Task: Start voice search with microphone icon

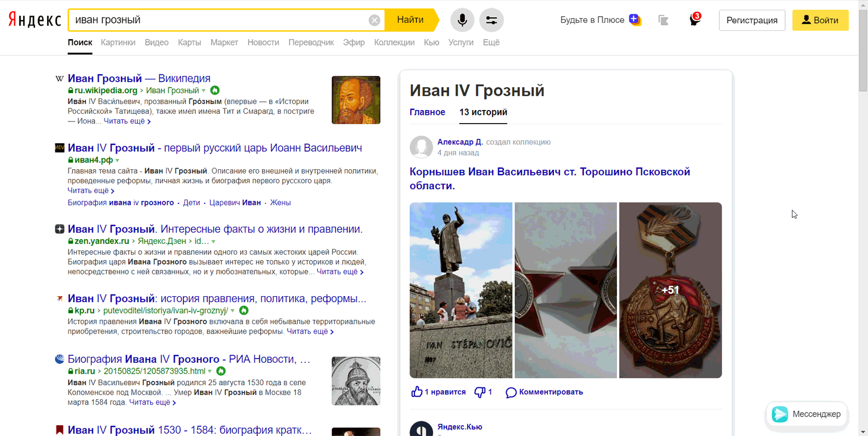Action: click(x=462, y=20)
